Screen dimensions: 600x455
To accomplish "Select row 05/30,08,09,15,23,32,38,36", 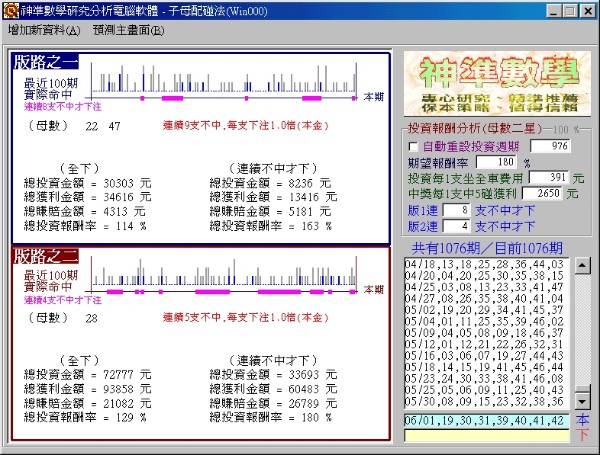I will tap(484, 401).
